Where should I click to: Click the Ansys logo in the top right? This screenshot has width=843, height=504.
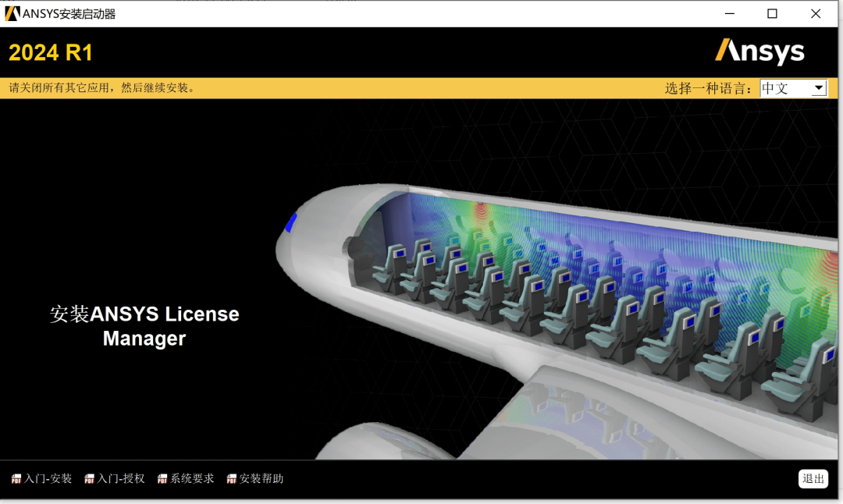coord(760,51)
